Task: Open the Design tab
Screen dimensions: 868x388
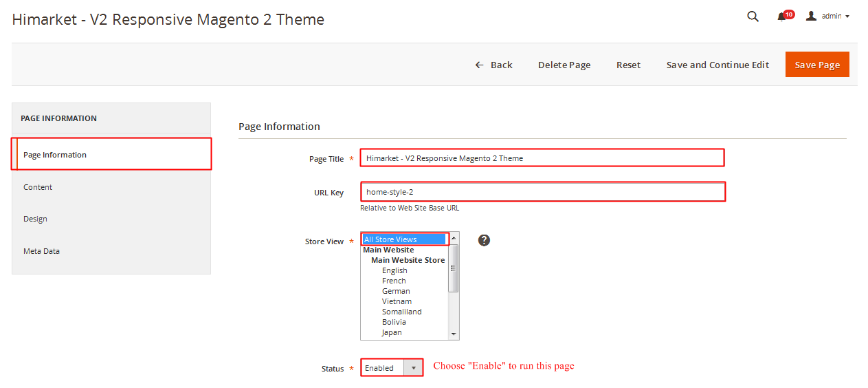Action: pos(111,219)
